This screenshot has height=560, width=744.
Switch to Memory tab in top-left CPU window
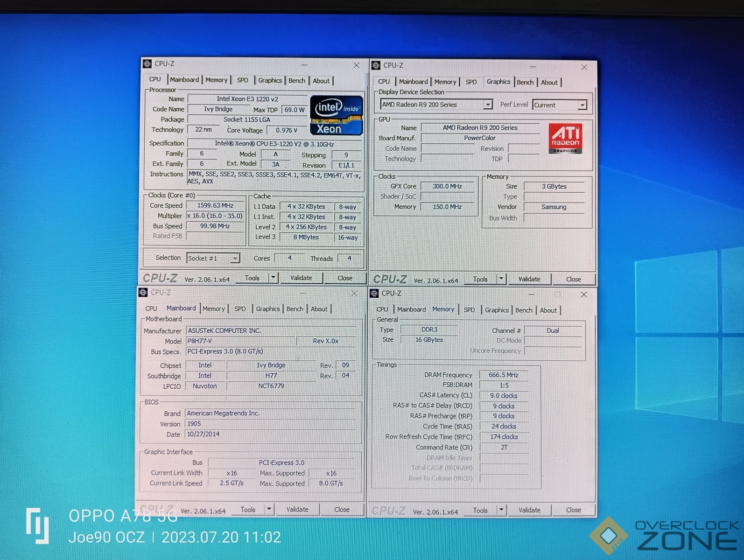tap(216, 80)
